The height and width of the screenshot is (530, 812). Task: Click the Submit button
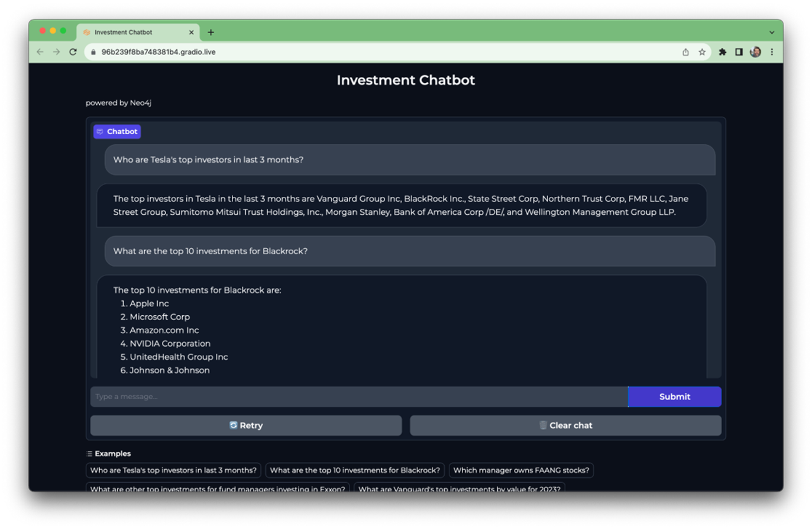click(675, 396)
